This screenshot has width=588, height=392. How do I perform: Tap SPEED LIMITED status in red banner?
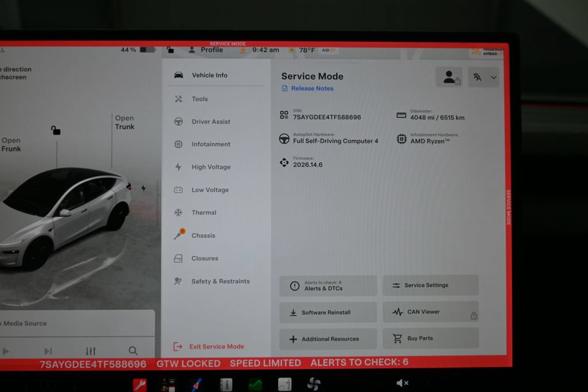(x=265, y=363)
